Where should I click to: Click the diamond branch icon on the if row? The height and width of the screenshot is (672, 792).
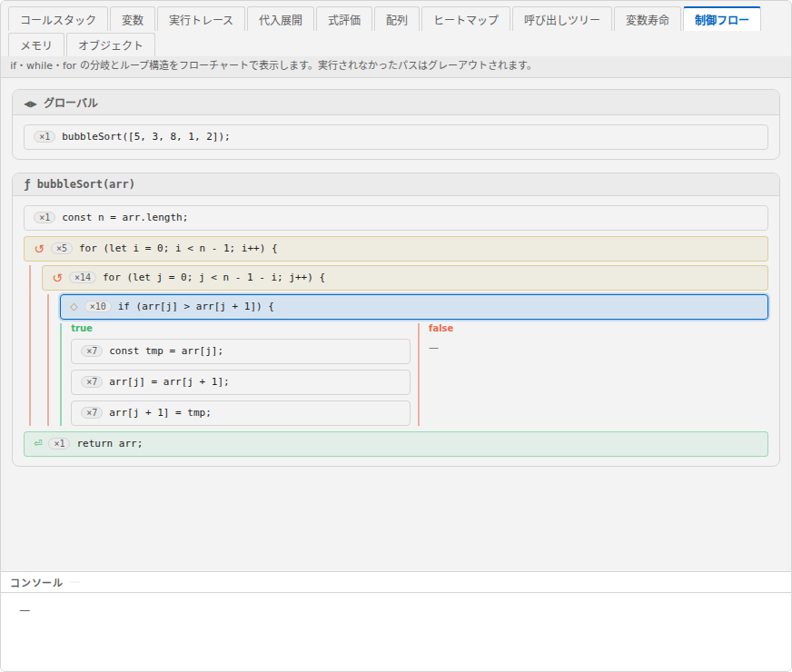pos(74,306)
